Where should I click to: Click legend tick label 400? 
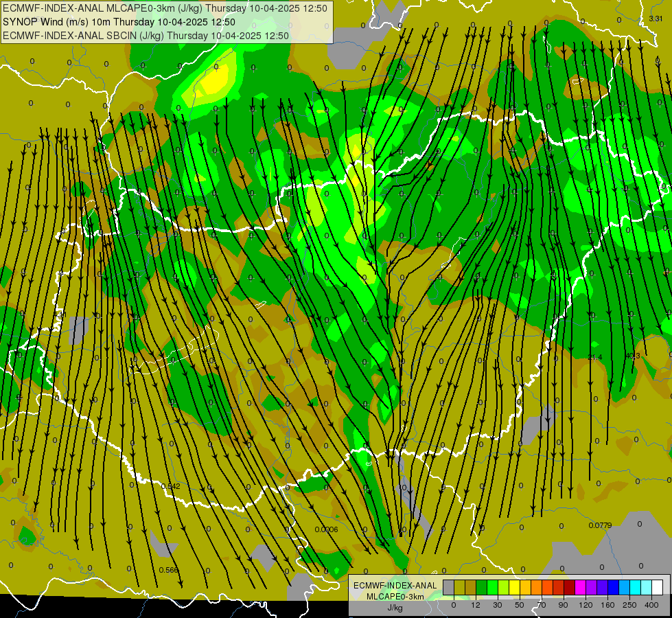pos(651,605)
